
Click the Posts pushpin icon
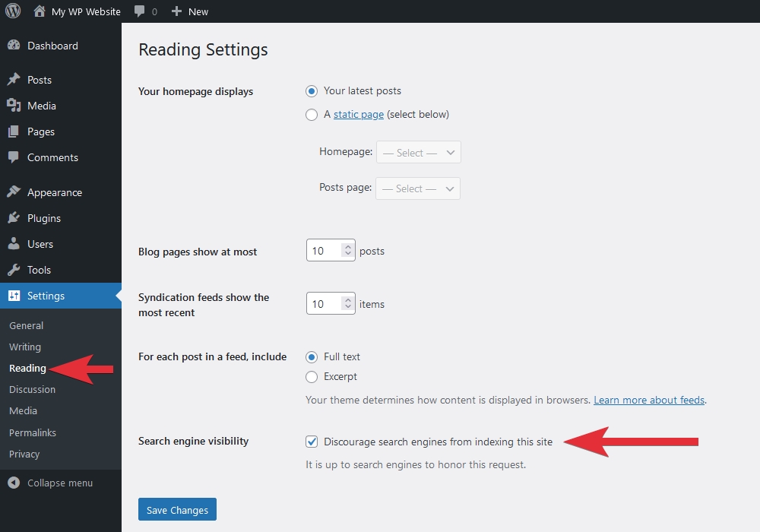point(14,80)
